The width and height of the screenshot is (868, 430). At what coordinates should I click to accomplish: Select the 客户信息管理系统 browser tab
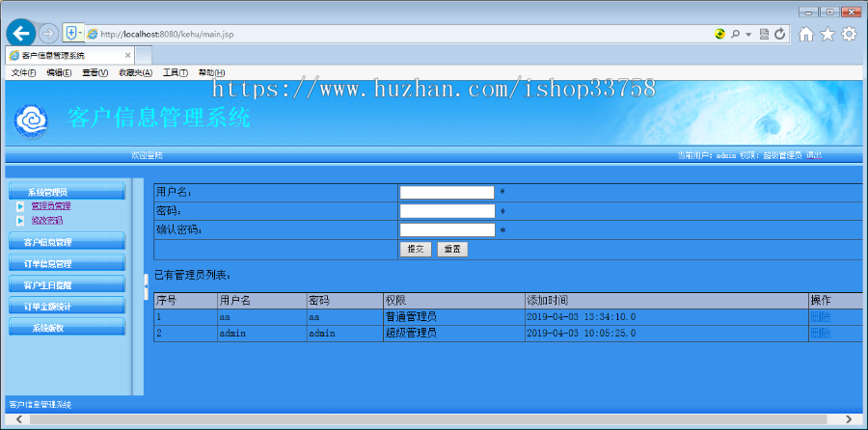pyautogui.click(x=69, y=55)
